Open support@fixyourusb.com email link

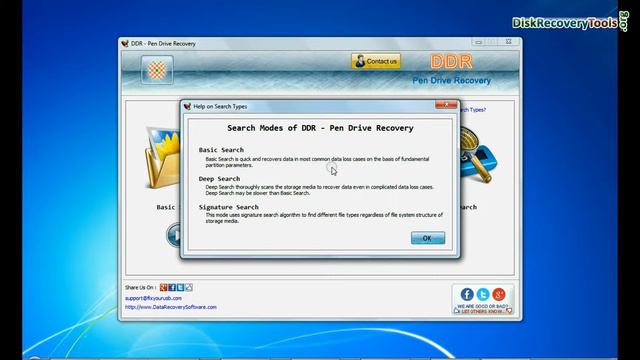point(153,298)
